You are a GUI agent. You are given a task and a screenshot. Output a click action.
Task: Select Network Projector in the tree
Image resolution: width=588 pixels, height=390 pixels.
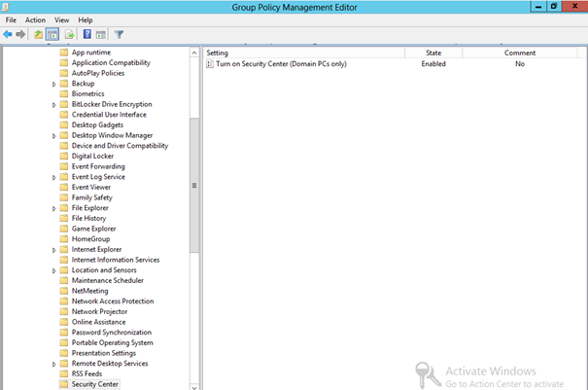click(x=99, y=311)
